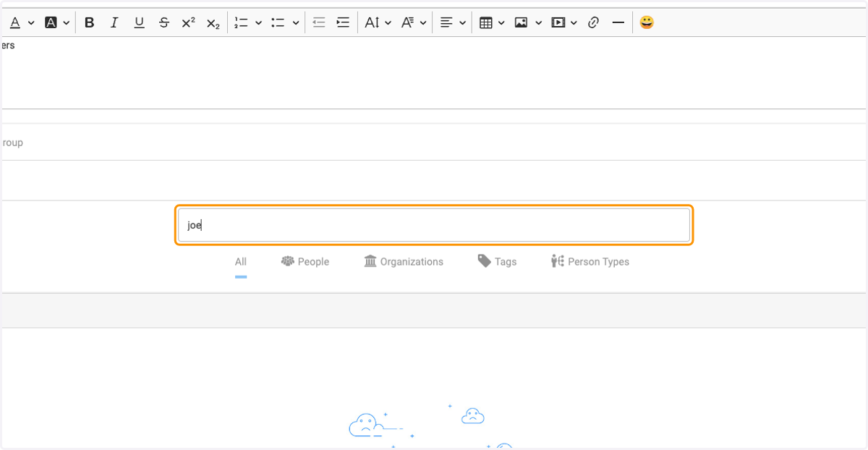
Task: Open the font size menu
Action: tap(372, 22)
